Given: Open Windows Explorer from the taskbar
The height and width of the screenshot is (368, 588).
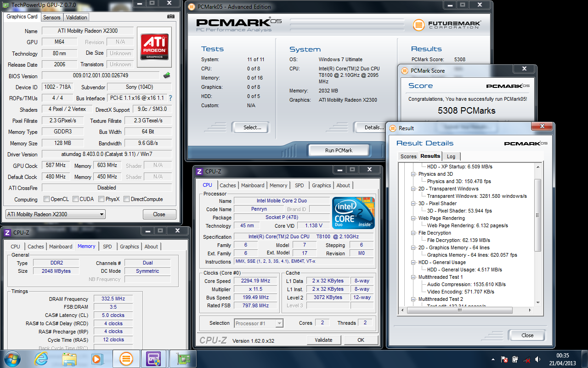Looking at the screenshot, I should [69, 359].
